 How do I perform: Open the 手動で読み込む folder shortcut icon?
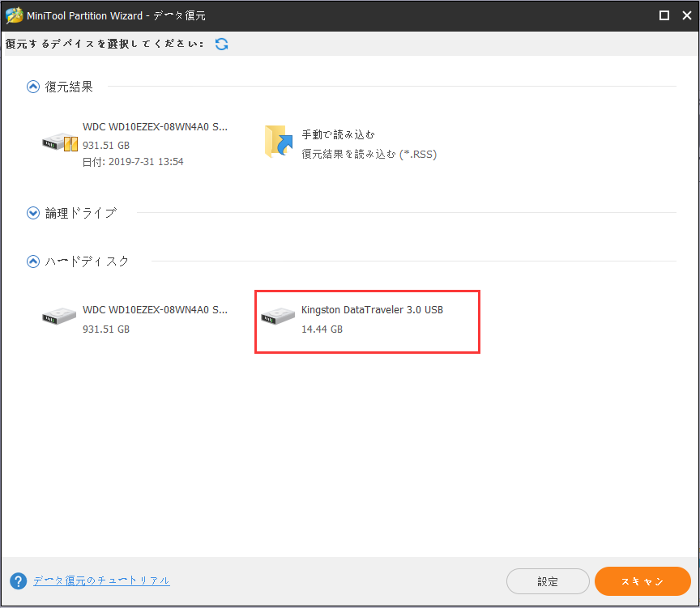[x=279, y=142]
